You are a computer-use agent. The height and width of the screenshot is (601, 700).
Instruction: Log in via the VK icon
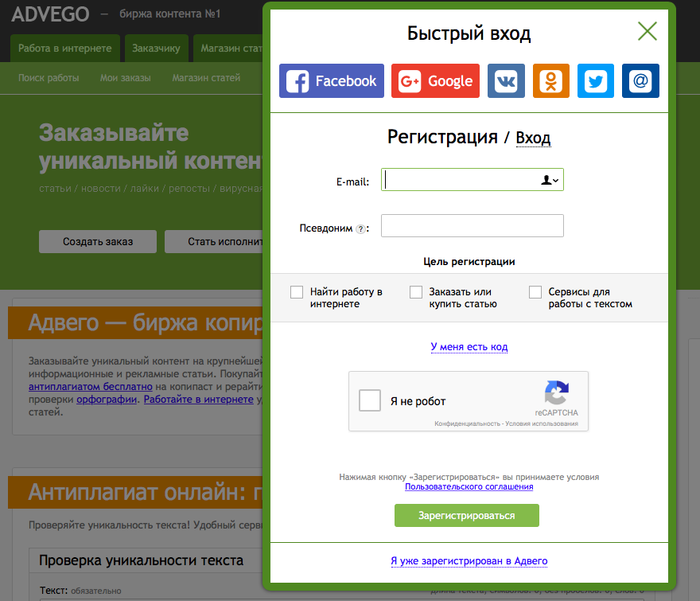(506, 81)
